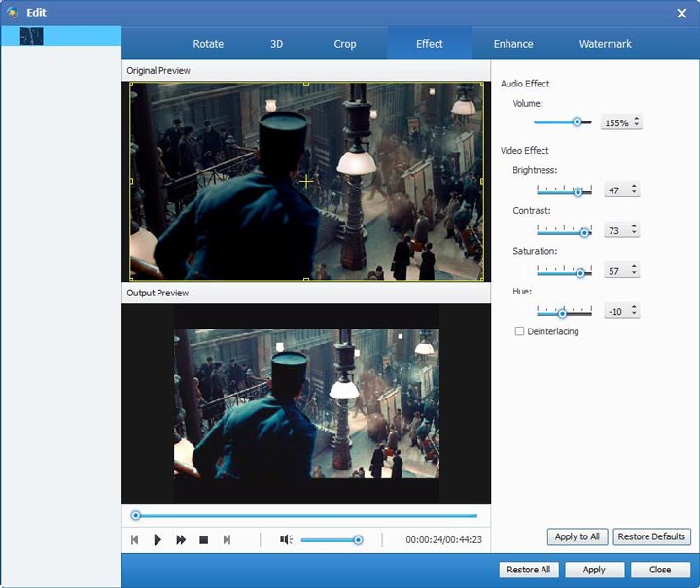Increase Hue with the up arrow
Screen dimensions: 700x588
(634, 307)
